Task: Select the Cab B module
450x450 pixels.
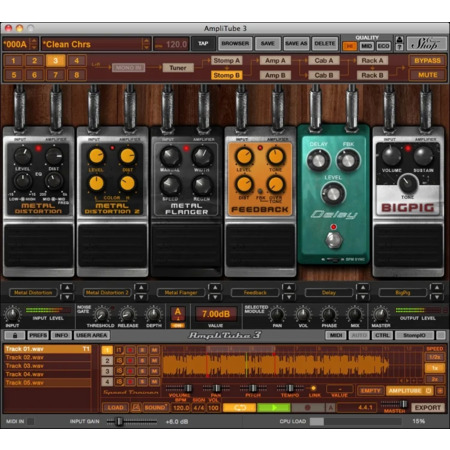Action: point(324,75)
